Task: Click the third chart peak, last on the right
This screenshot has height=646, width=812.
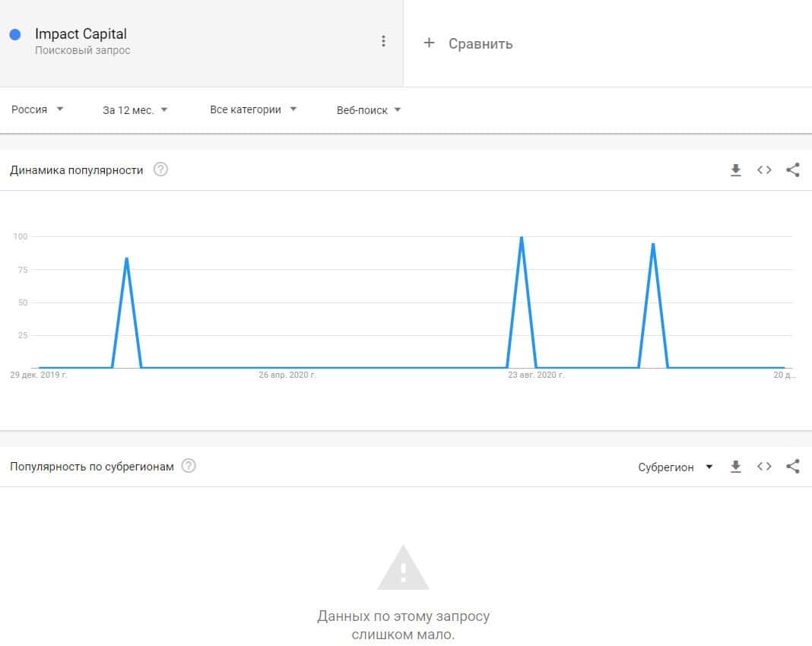Action: (653, 244)
